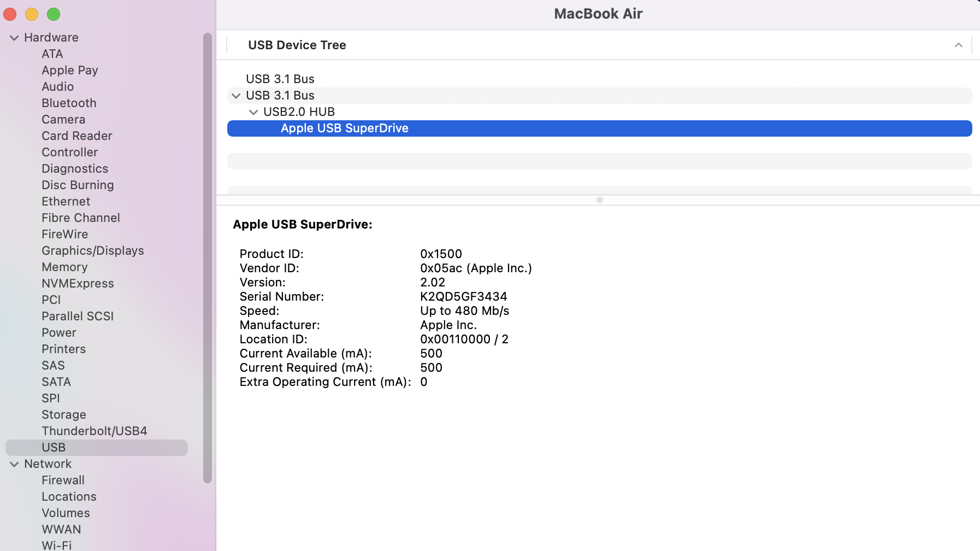Screen dimensions: 980x551
Task: Select WWAN under Network
Action: 62,530
